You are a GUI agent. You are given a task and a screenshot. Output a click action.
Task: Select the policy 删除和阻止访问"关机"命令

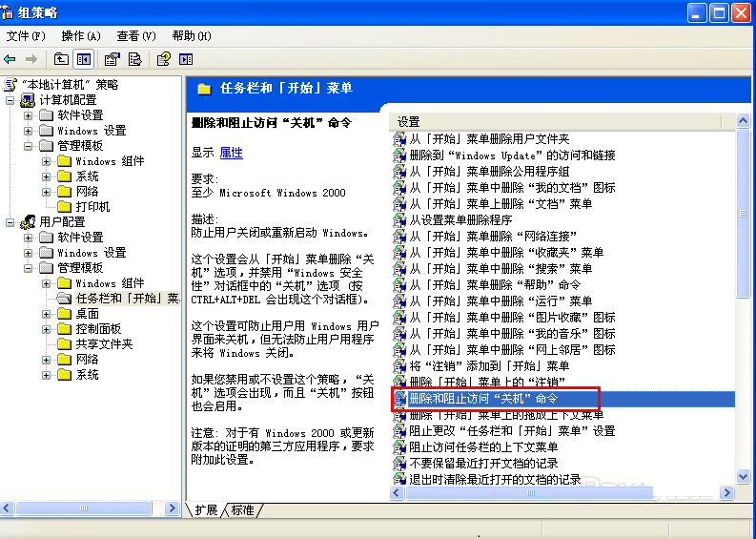point(483,399)
